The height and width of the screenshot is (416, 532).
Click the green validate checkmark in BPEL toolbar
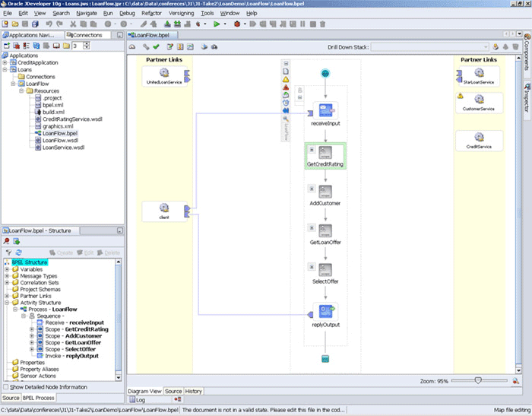point(156,47)
